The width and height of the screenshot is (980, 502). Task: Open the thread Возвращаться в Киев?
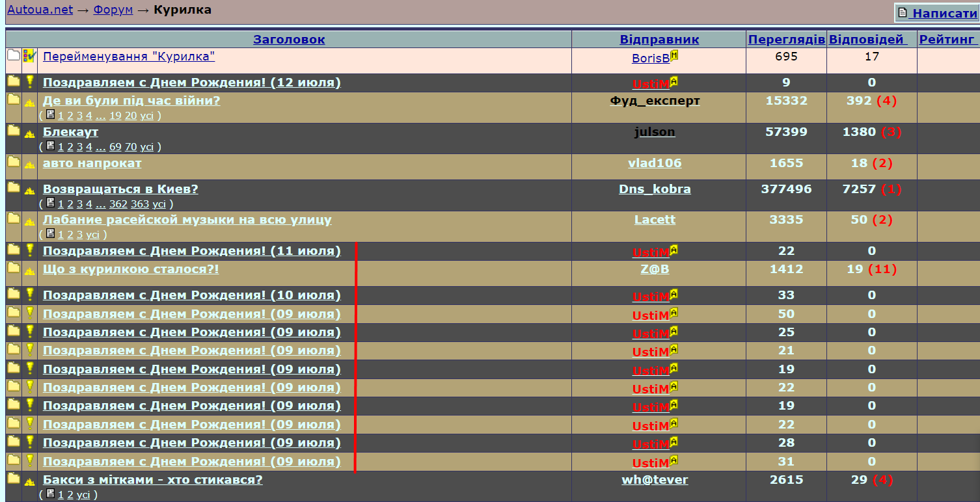tap(120, 189)
